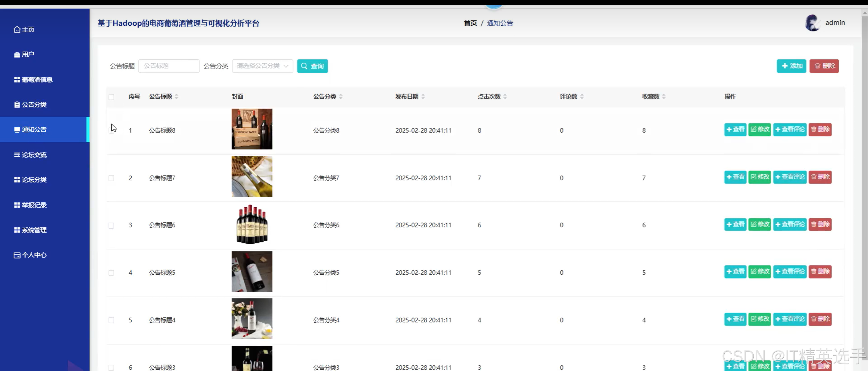Open the 请选择公告分类 dropdown

point(262,66)
